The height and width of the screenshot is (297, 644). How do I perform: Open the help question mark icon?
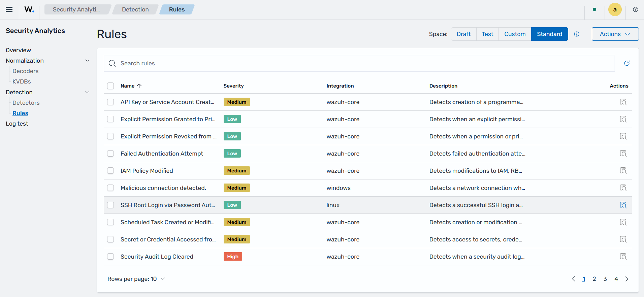[x=635, y=9]
